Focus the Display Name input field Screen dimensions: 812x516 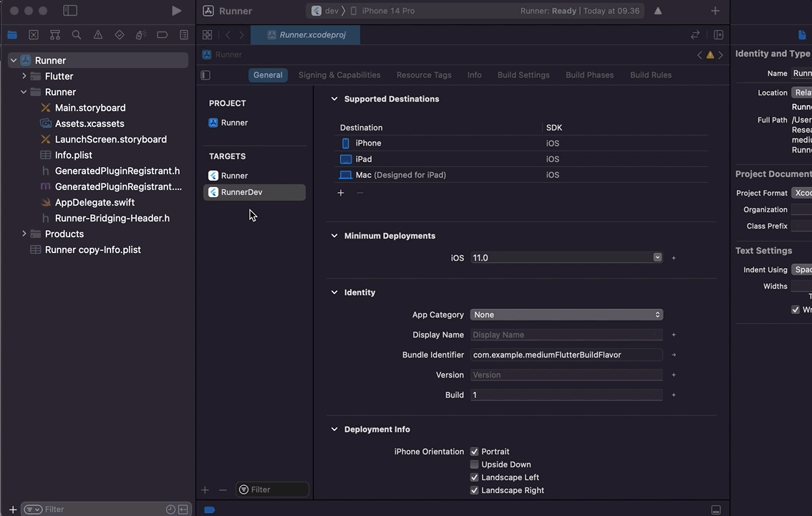(566, 335)
